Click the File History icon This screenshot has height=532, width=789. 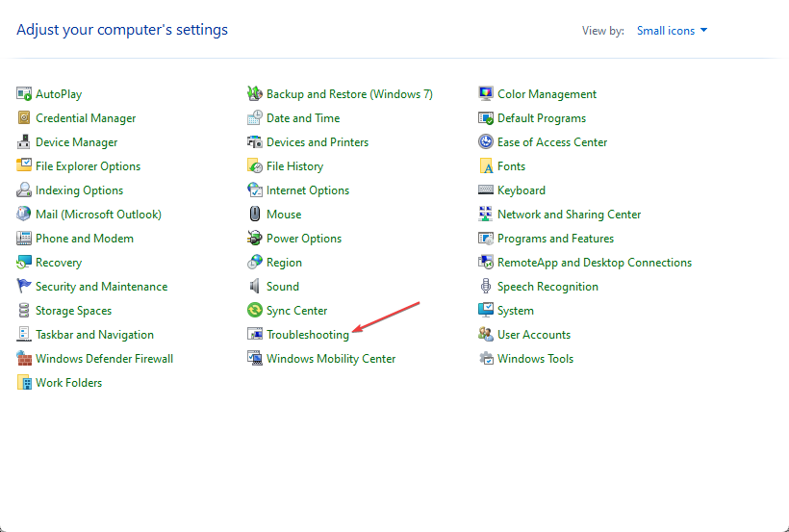(255, 166)
